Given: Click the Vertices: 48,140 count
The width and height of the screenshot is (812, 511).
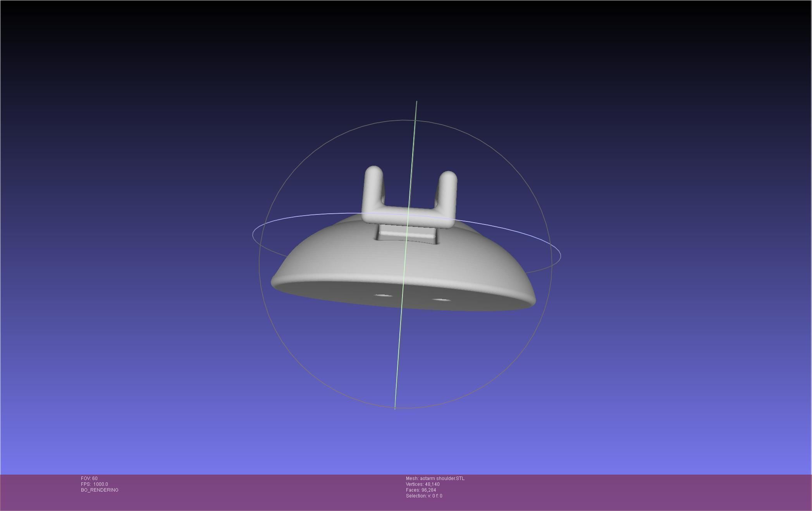Looking at the screenshot, I should tap(423, 484).
